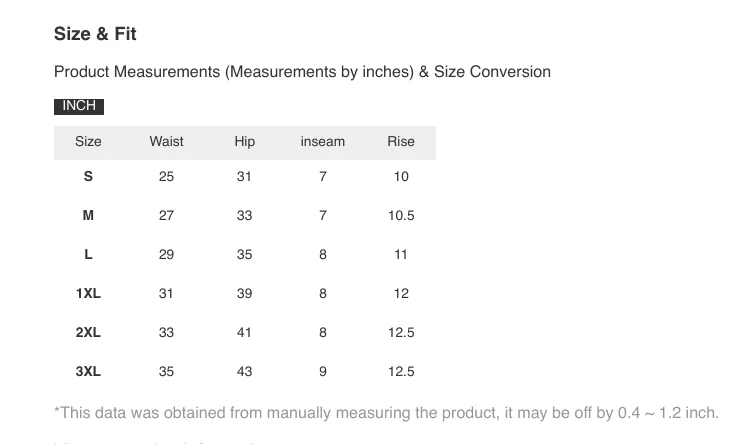Click the inseam column header

click(x=322, y=142)
